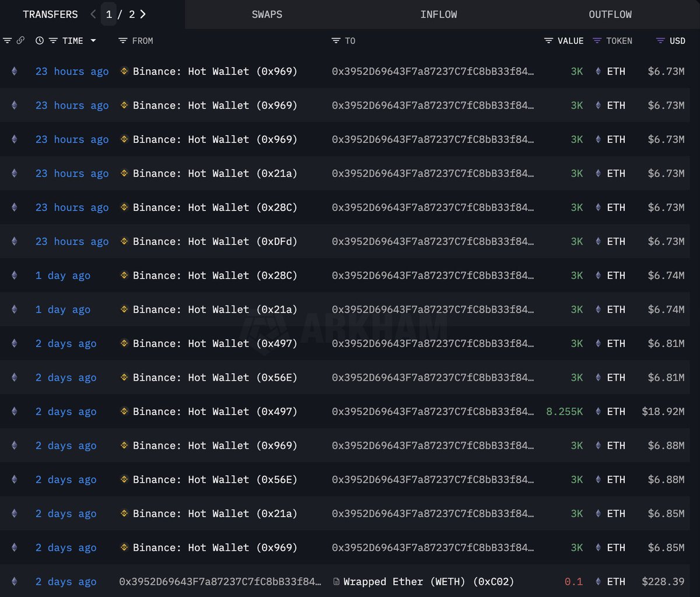
Task: Click Binance logo in 1 day ago 0x28C row
Action: [124, 275]
